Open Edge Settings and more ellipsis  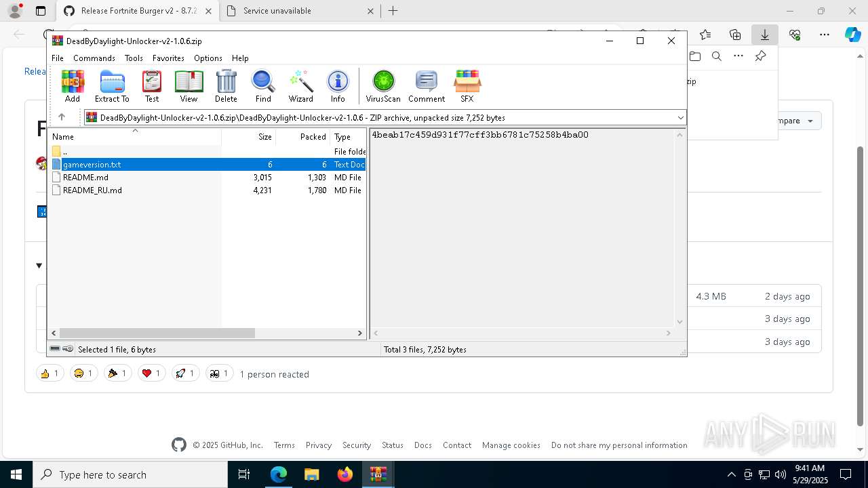pos(824,35)
